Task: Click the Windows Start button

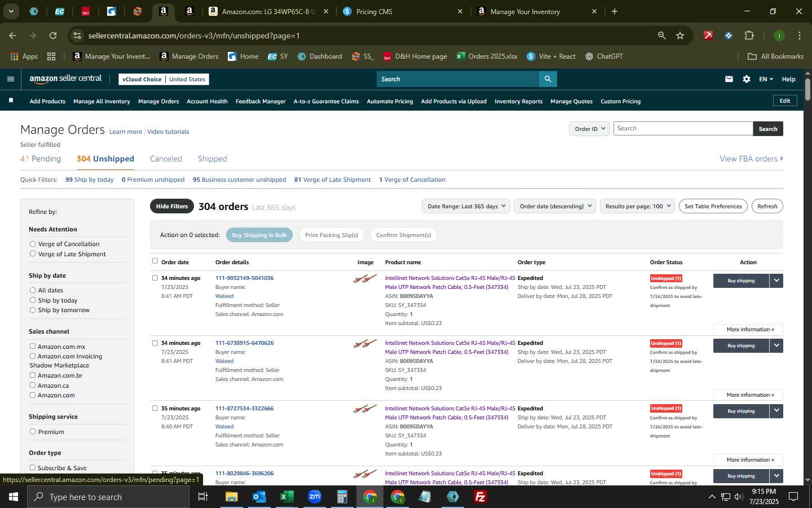Action: pyautogui.click(x=14, y=497)
